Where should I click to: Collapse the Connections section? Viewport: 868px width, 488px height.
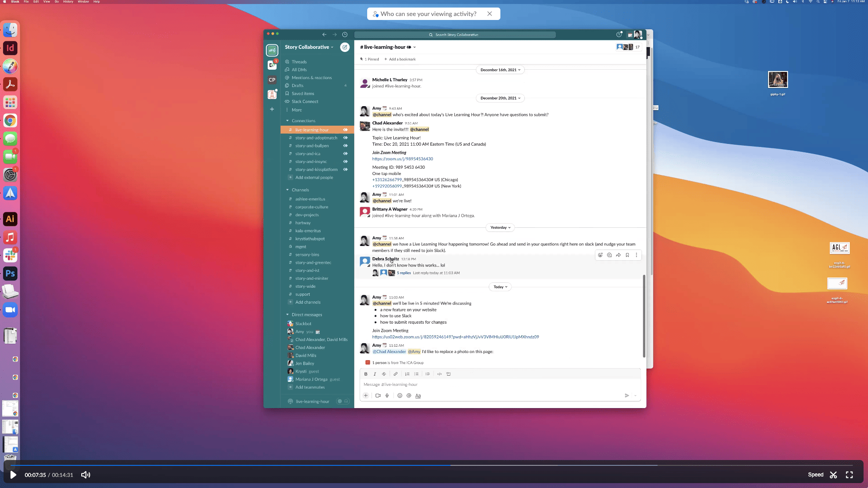tap(287, 121)
